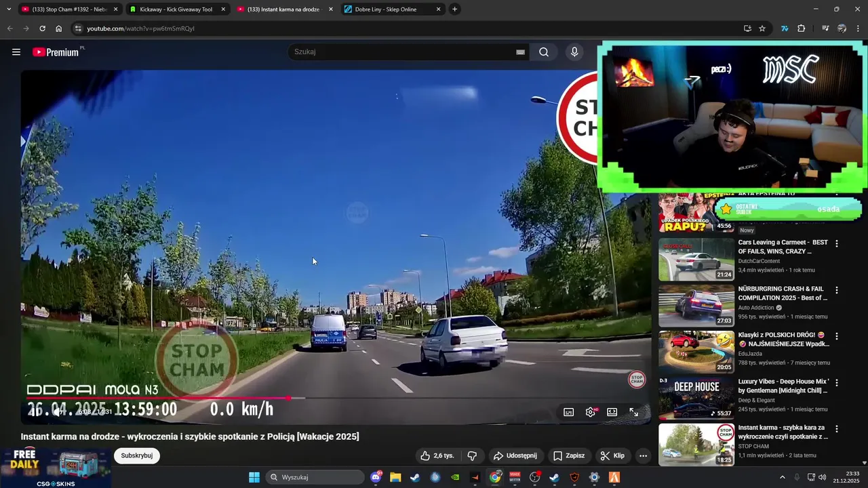Open the YouTube hamburger guide menu
The image size is (868, 488).
pyautogui.click(x=16, y=52)
